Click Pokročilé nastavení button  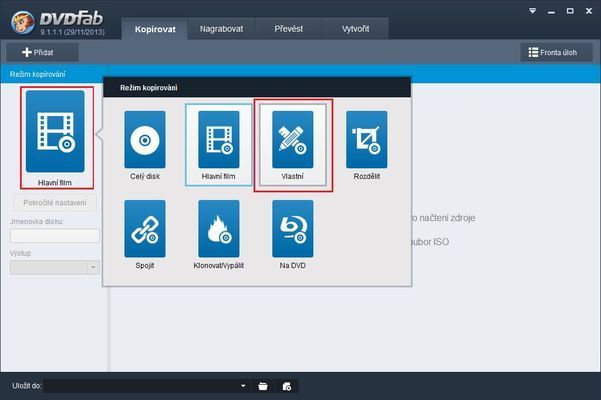pos(55,203)
